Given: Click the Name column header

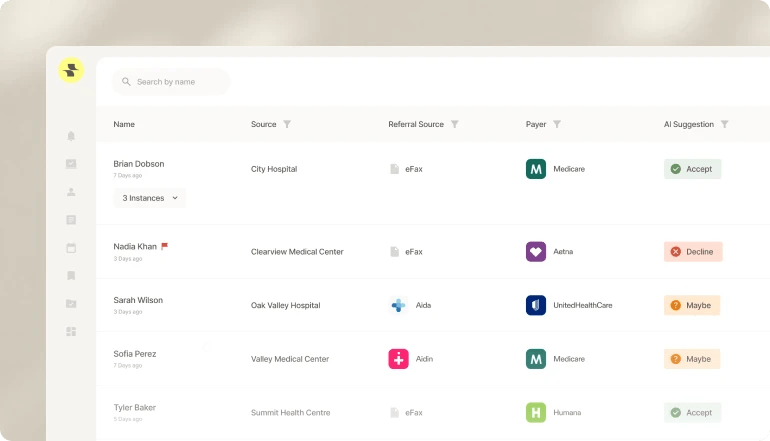Looking at the screenshot, I should pos(124,124).
